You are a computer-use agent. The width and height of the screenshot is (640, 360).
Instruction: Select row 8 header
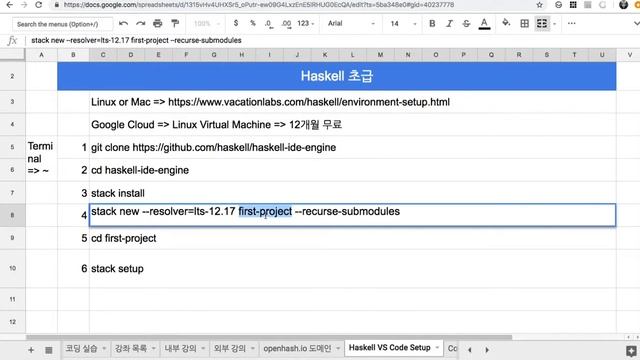[12, 215]
